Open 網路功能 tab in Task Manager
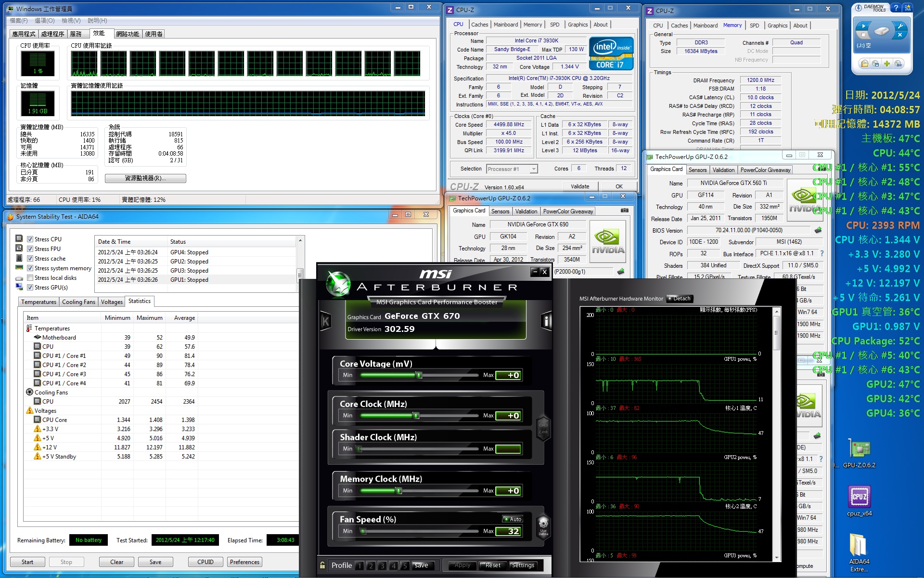924x578 pixels. (x=128, y=34)
